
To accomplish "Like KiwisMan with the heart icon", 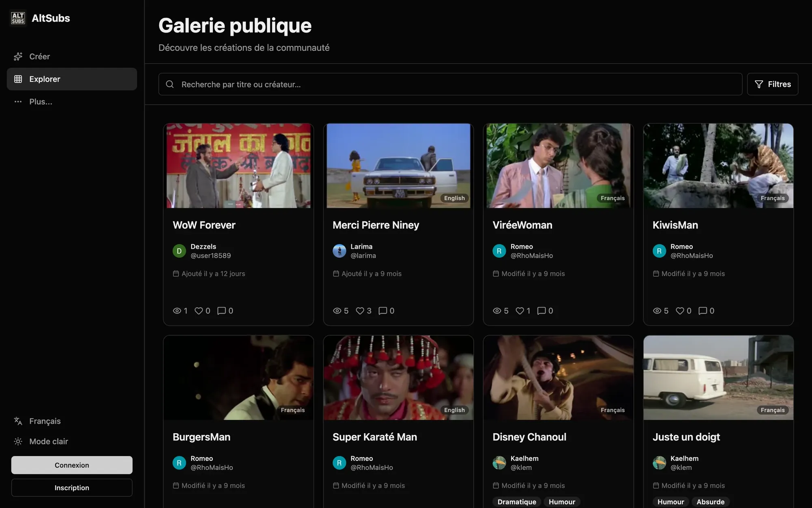I will 680,311.
